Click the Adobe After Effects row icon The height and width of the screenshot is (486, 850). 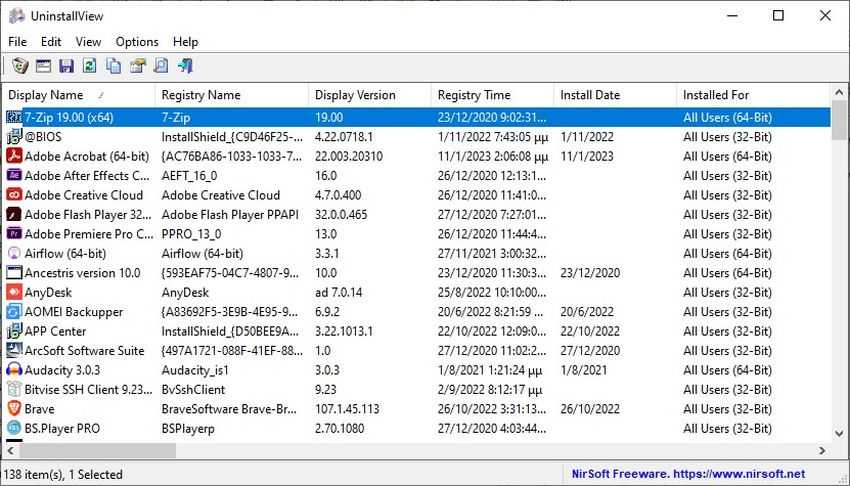[x=14, y=176]
